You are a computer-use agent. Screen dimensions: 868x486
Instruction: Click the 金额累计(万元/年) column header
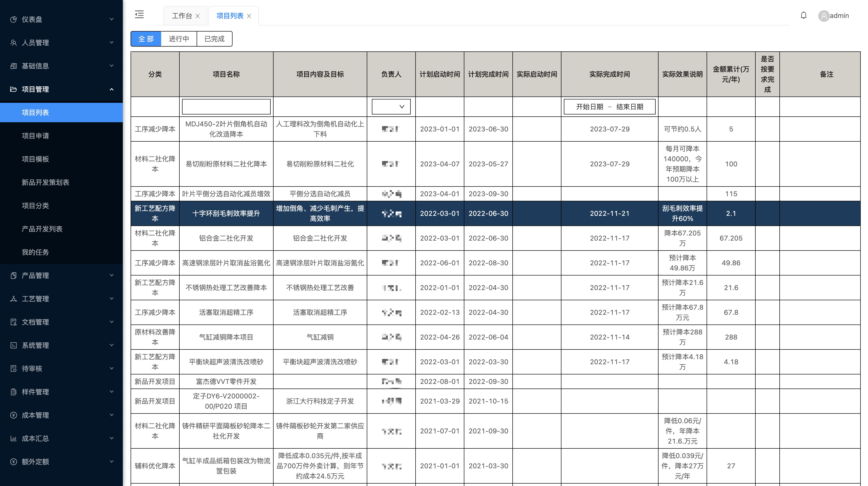pyautogui.click(x=731, y=74)
